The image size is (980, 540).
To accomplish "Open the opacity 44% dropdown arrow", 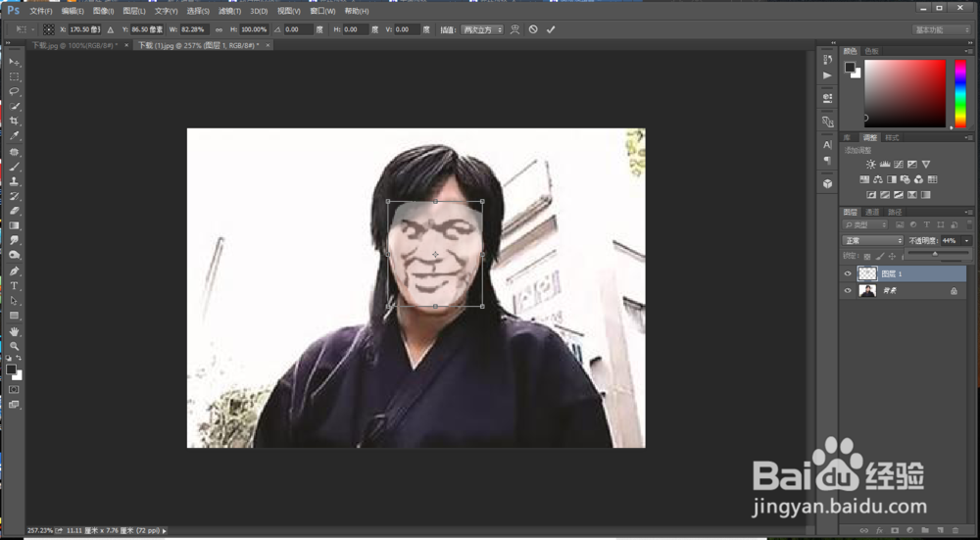I will pos(967,241).
